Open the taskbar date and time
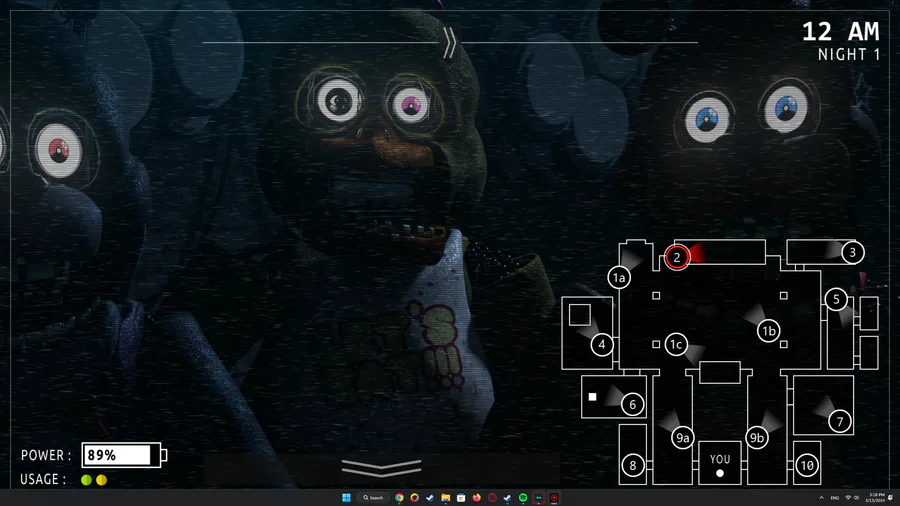The image size is (900, 506). pos(875,497)
